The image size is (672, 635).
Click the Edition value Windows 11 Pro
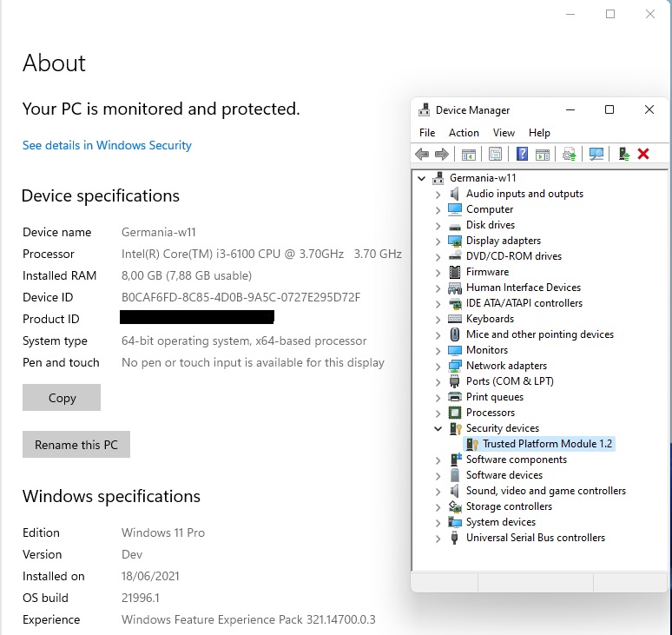pos(163,532)
